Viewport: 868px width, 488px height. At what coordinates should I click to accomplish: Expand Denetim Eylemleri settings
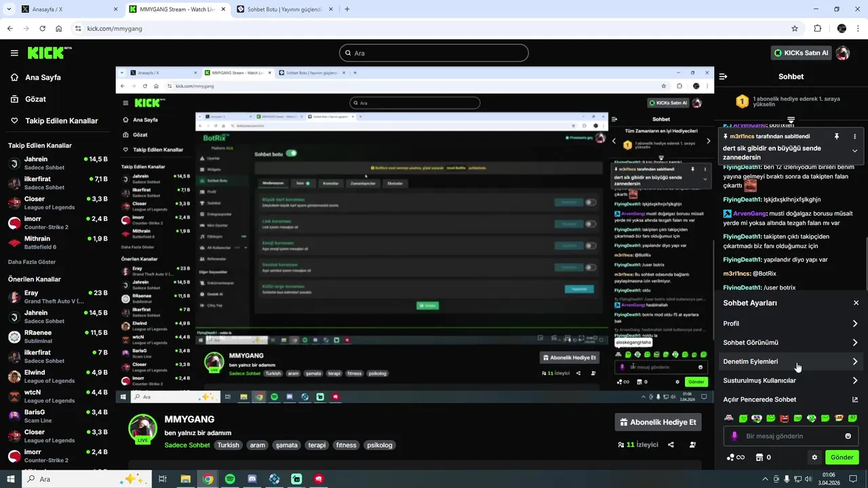pyautogui.click(x=791, y=361)
